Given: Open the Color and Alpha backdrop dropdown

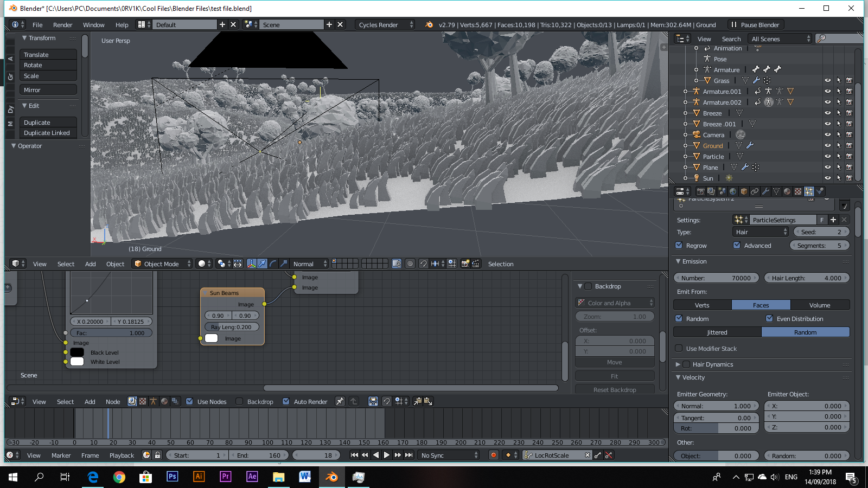Looking at the screenshot, I should tap(615, 303).
